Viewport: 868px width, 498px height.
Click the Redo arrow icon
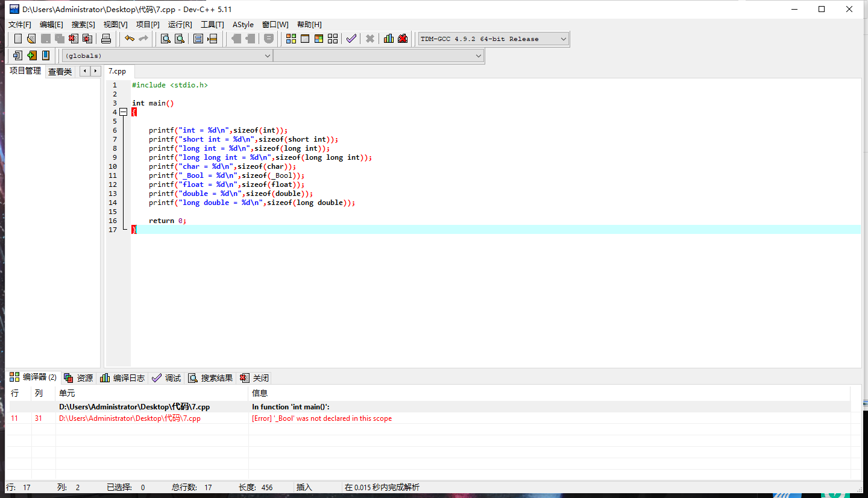pyautogui.click(x=143, y=39)
